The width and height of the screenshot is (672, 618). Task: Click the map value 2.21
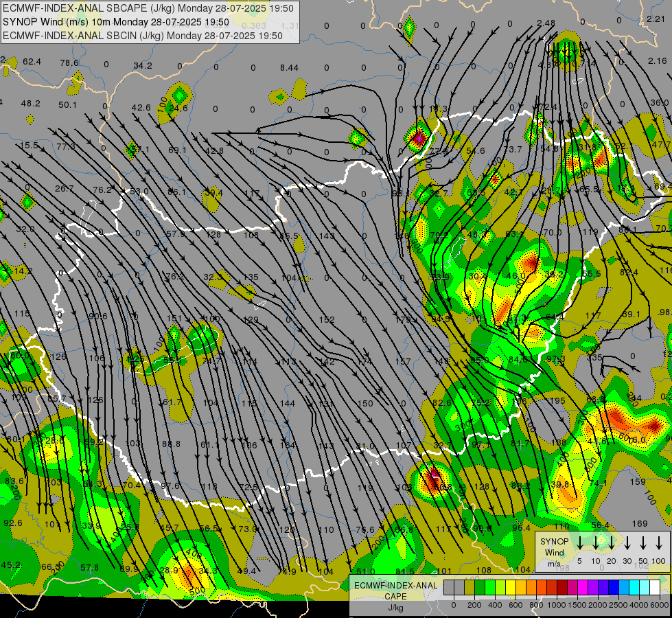click(x=656, y=19)
